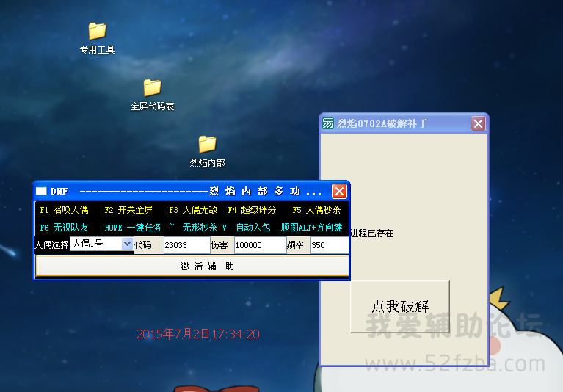Click the red 2015年7月2日 timestamp text
Image resolution: width=563 pixels, height=392 pixels.
tap(198, 334)
